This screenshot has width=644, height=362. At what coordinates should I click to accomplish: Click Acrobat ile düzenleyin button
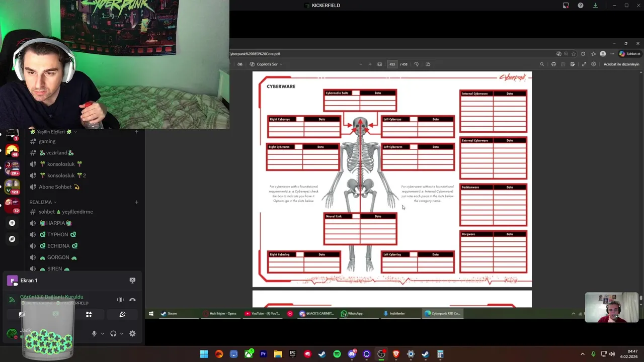pos(621,64)
